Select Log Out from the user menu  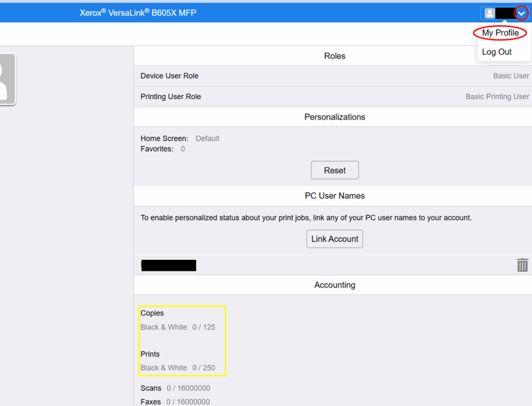point(497,52)
